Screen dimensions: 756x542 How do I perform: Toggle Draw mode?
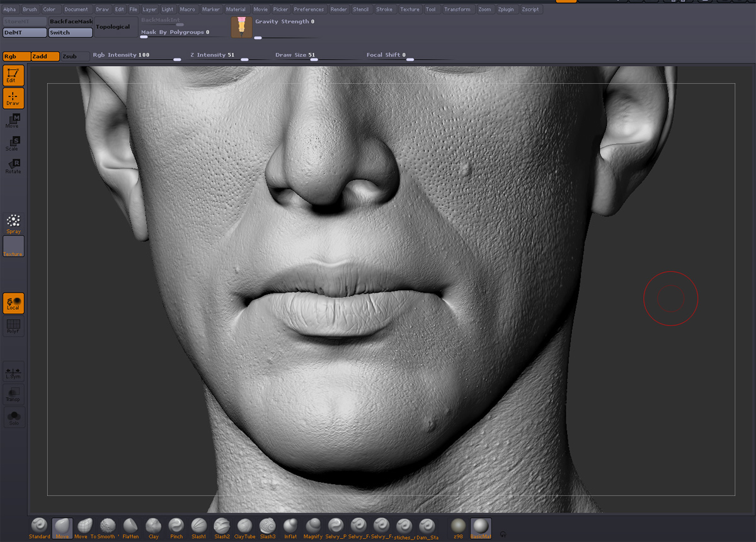(13, 98)
